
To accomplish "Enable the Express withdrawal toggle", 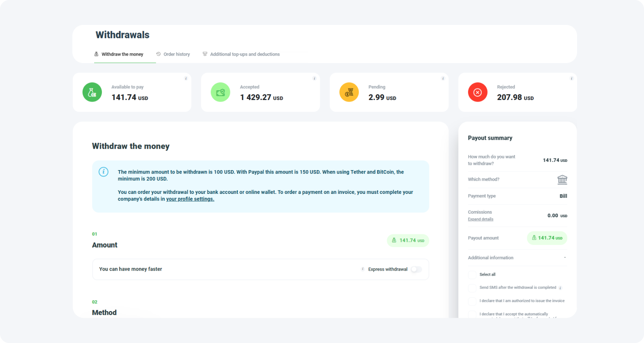I will (x=416, y=269).
